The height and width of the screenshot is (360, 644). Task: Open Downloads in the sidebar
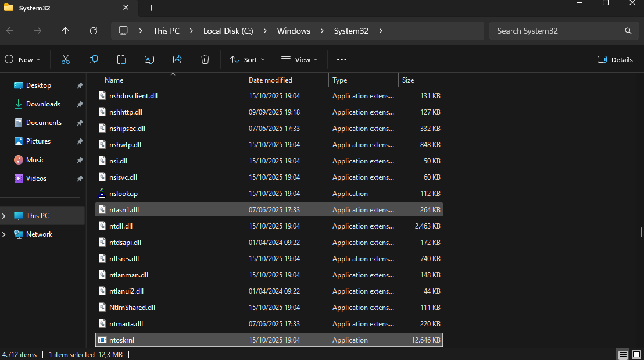click(43, 104)
